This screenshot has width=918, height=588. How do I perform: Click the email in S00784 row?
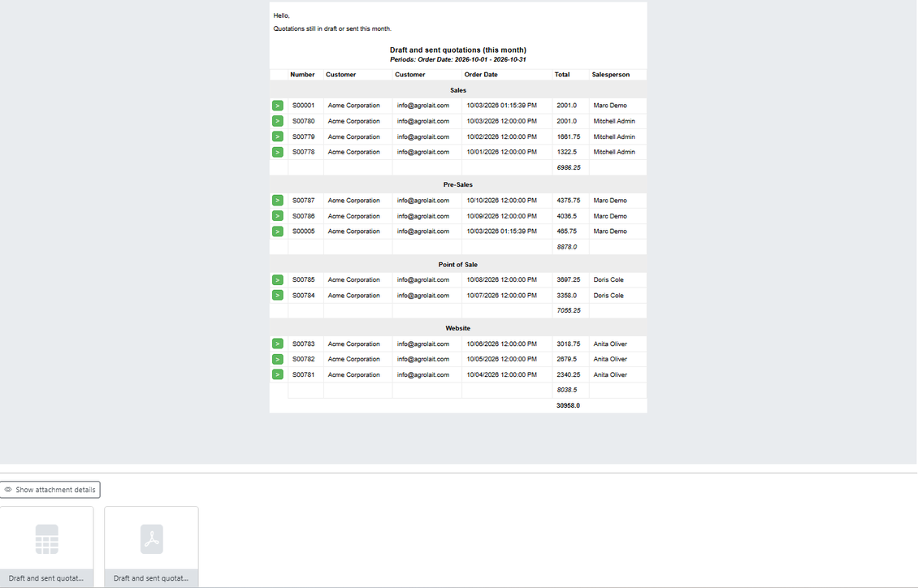[422, 296]
